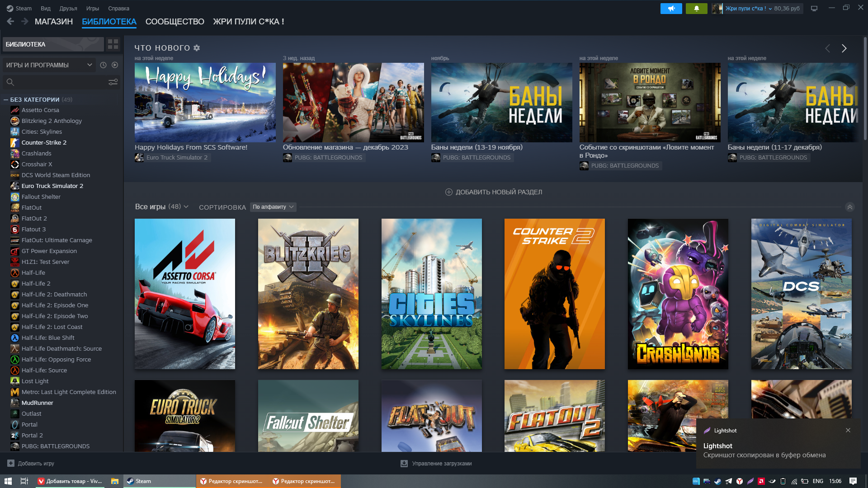Click the announcements megaphone button
Image resolution: width=868 pixels, height=488 pixels.
(x=671, y=9)
